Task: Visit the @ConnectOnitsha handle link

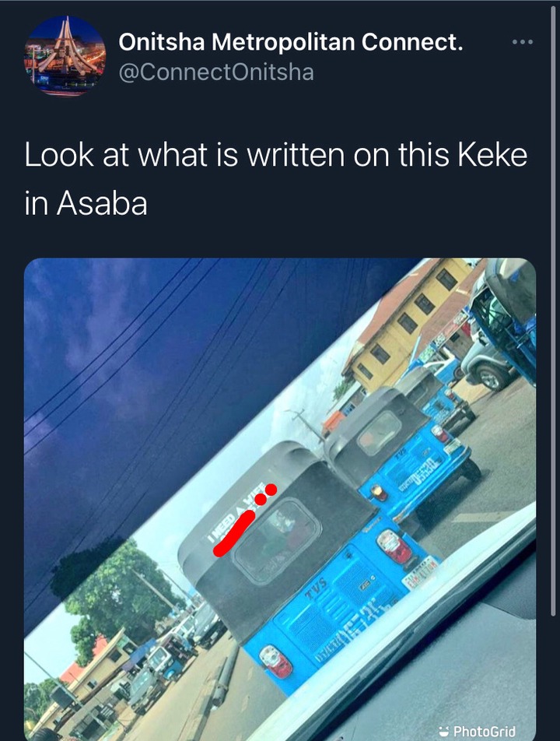Action: point(215,72)
